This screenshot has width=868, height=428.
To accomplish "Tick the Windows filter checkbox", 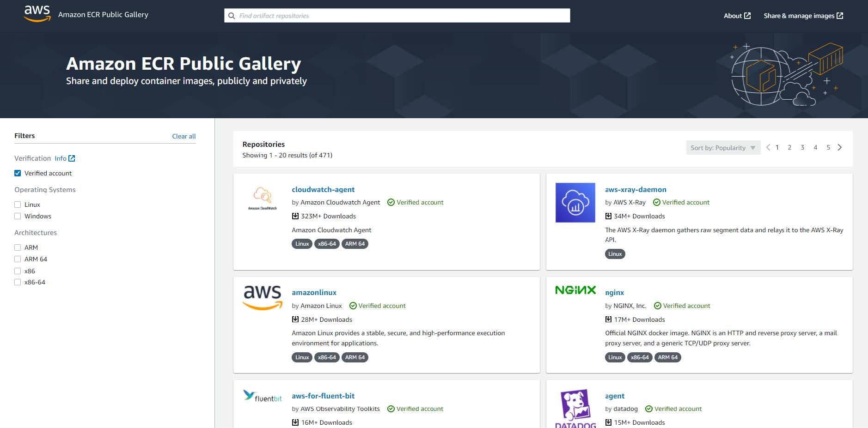I will click(x=18, y=216).
